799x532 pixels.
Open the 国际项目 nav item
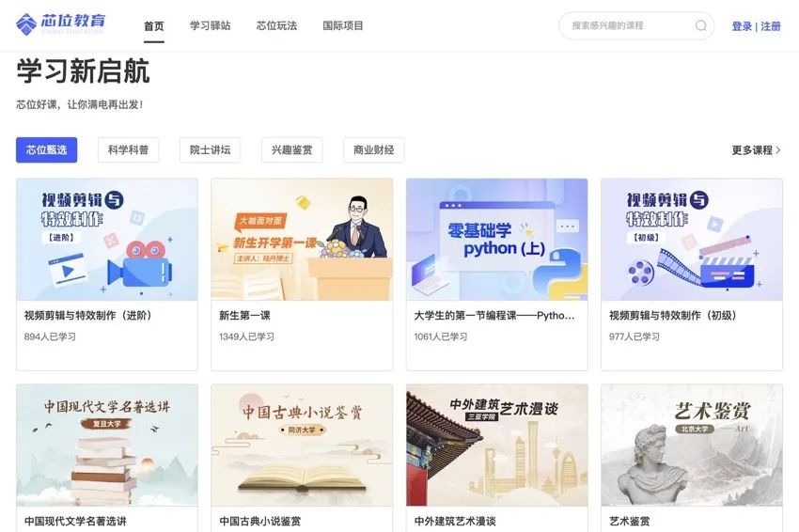pos(343,25)
